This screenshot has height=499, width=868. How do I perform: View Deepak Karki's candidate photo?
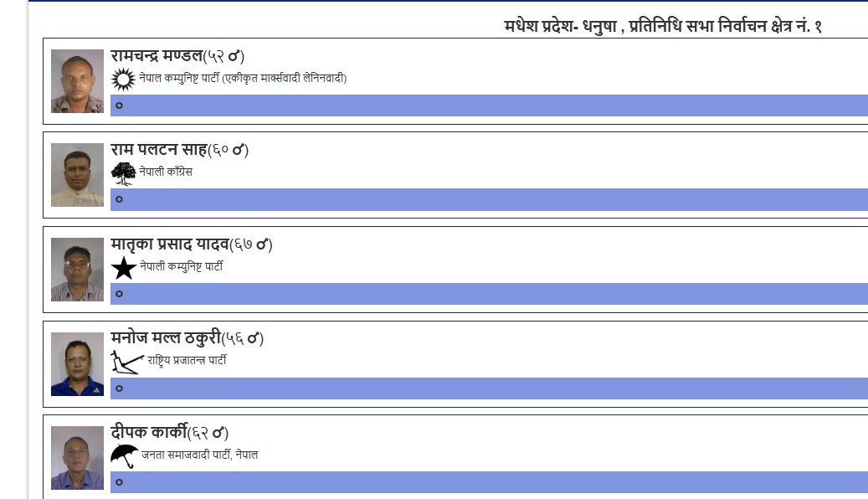[77, 456]
